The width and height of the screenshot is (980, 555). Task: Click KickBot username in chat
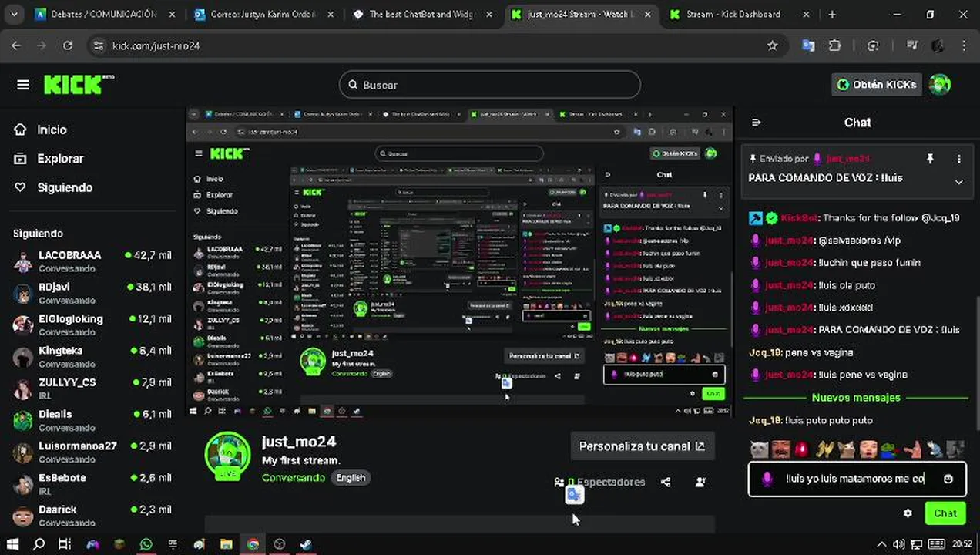click(x=798, y=218)
